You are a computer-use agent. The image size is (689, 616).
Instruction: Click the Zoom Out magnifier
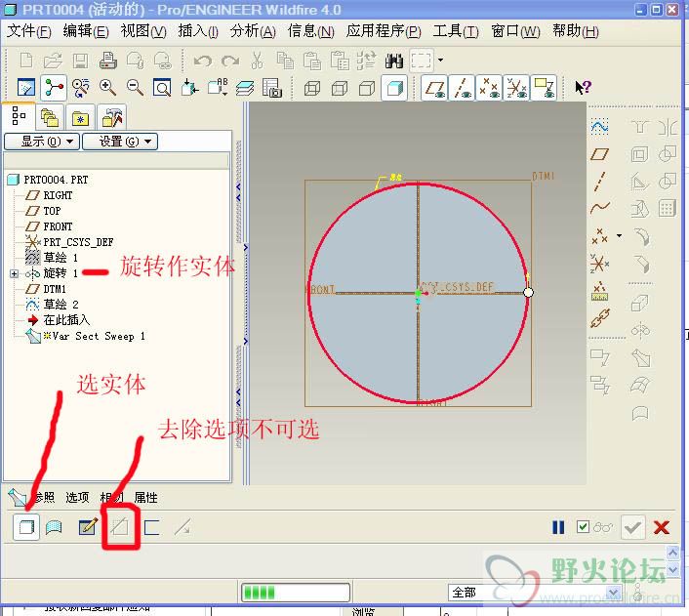(x=135, y=88)
